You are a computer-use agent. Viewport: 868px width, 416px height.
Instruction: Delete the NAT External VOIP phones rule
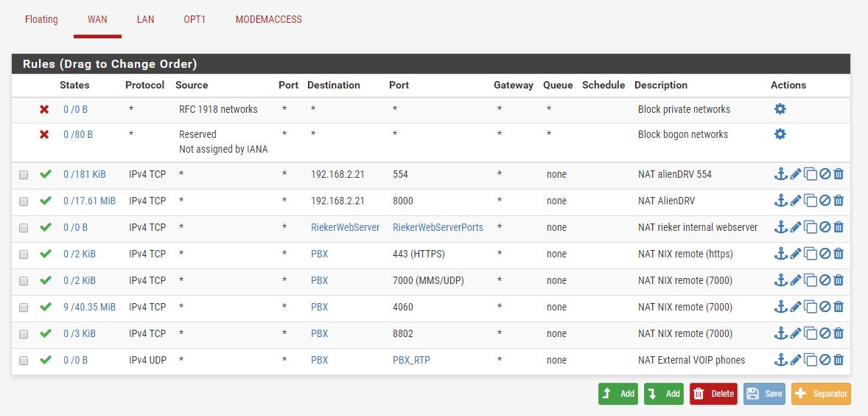(x=839, y=361)
